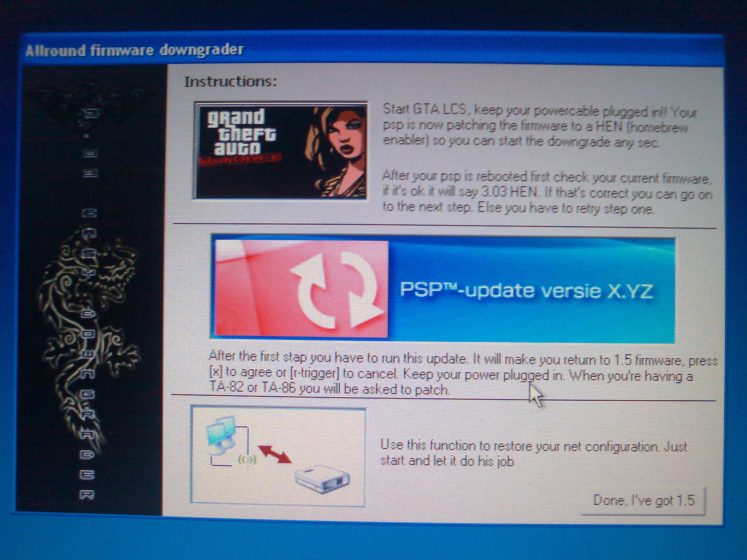Viewport: 747px width, 560px height.
Task: Click the 'TA-82 or TA-86' patch notice line
Action: tap(329, 389)
